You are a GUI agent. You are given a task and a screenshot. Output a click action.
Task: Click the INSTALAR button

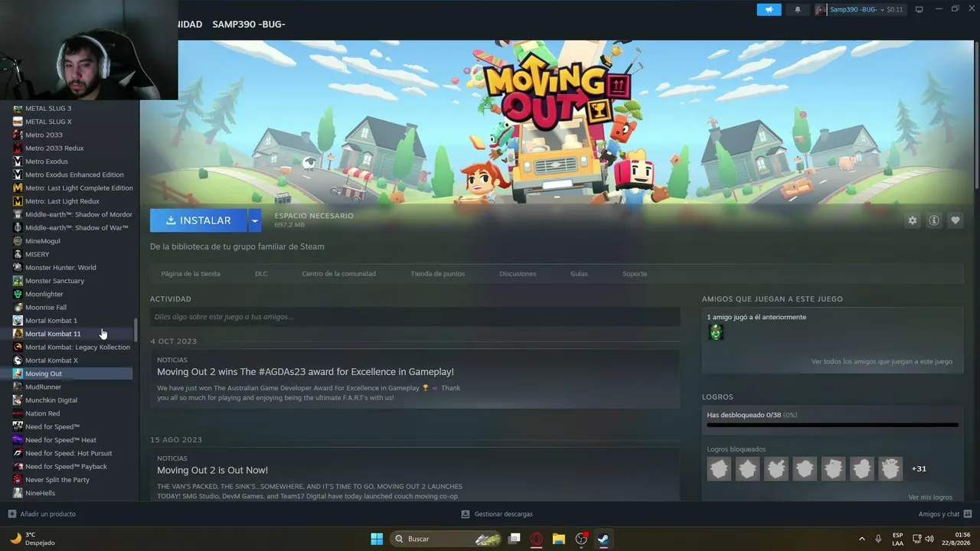[x=198, y=220]
